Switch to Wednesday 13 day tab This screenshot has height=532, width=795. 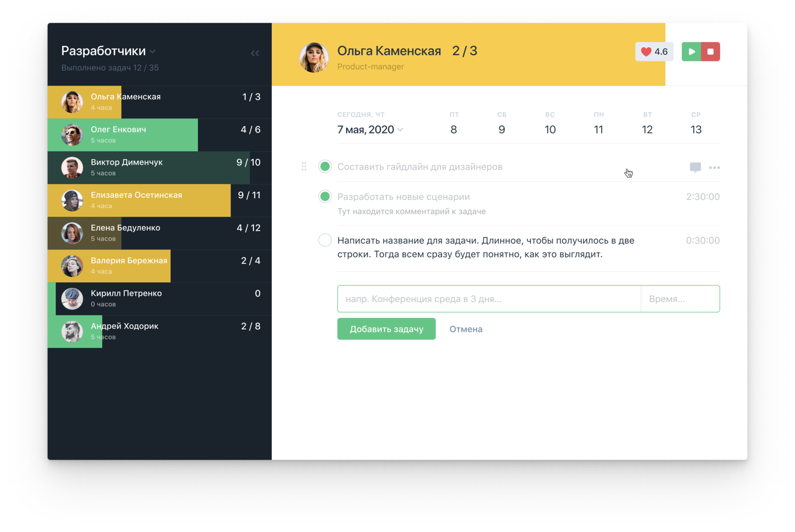pos(696,124)
